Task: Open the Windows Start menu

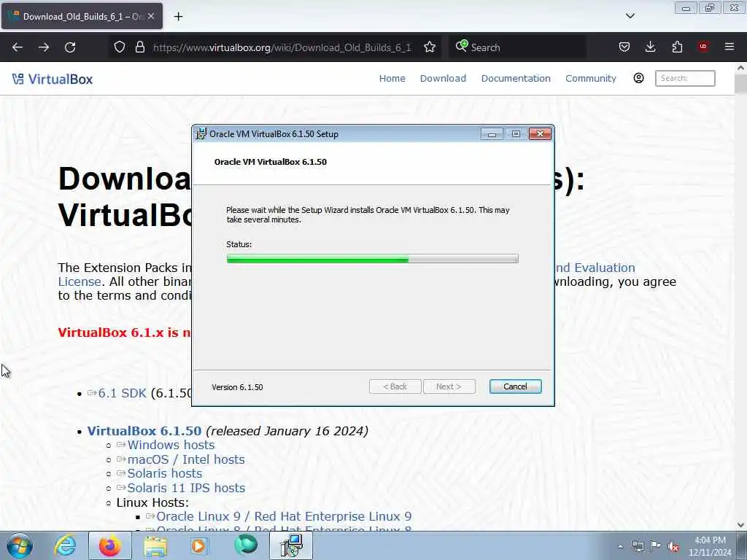Action: pyautogui.click(x=19, y=545)
